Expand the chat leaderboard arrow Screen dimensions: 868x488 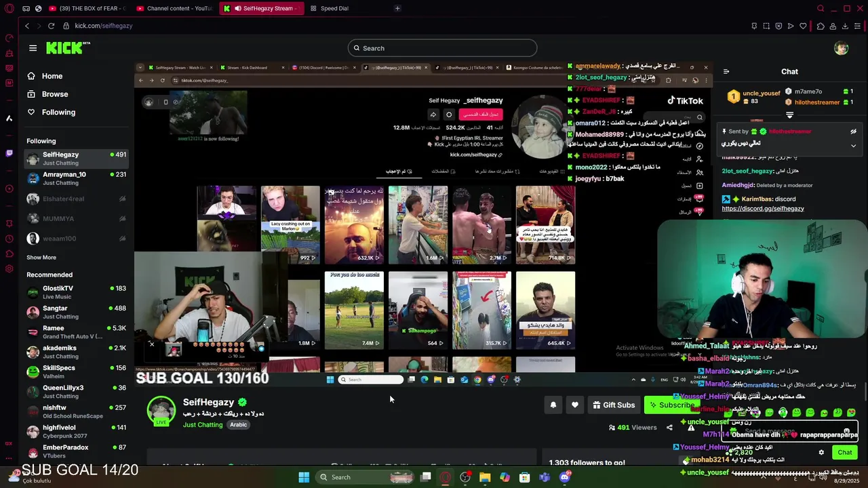[x=789, y=115]
